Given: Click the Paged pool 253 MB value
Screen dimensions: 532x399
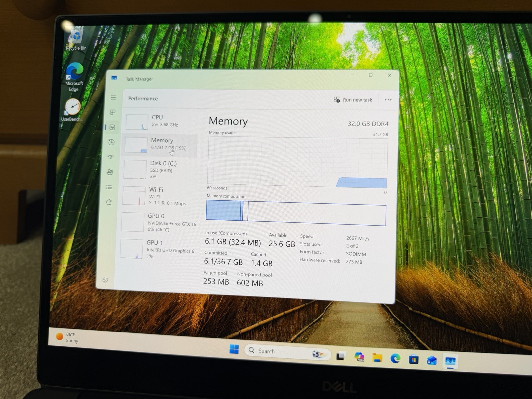Looking at the screenshot, I should click(216, 282).
